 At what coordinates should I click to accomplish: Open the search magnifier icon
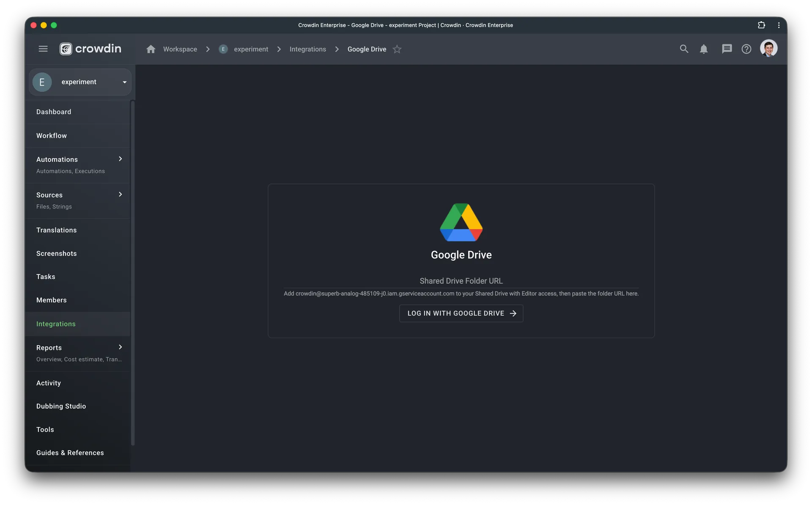click(x=684, y=49)
